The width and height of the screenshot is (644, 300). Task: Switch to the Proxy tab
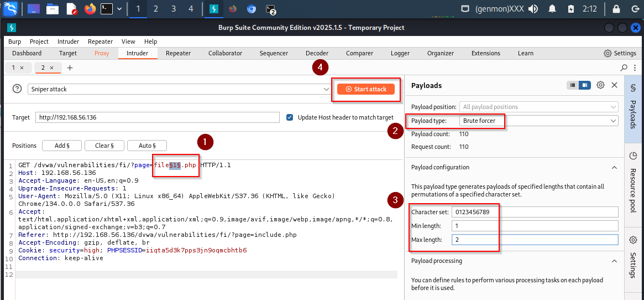[102, 53]
